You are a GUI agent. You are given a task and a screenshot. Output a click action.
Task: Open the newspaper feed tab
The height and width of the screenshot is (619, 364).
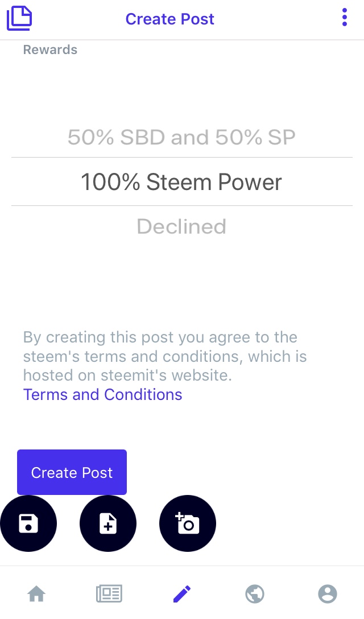coord(109,594)
